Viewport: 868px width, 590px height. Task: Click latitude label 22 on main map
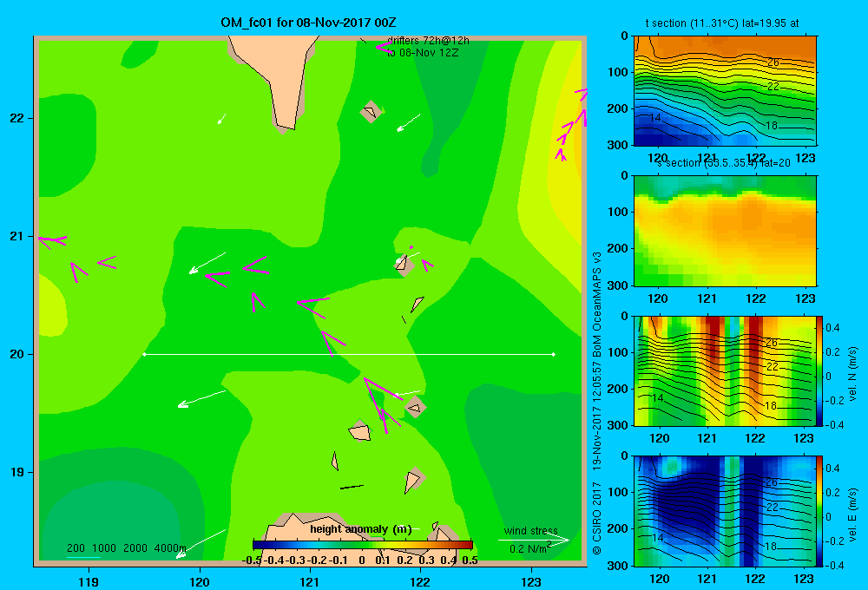tap(16, 119)
